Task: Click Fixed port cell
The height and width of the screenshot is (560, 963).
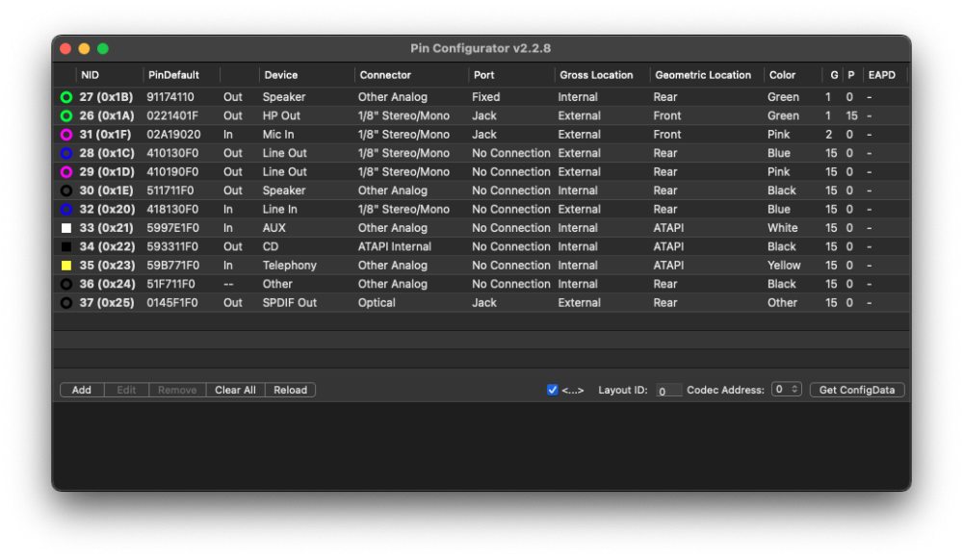Action: pyautogui.click(x=485, y=97)
